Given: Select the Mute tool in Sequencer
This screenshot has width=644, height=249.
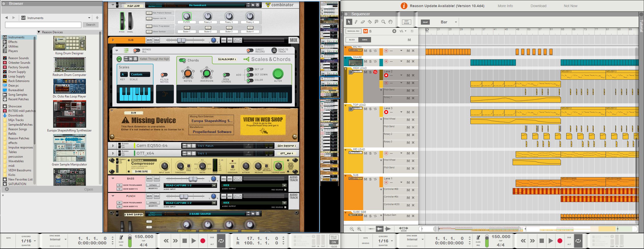Looking at the screenshot, I should coord(376,22).
